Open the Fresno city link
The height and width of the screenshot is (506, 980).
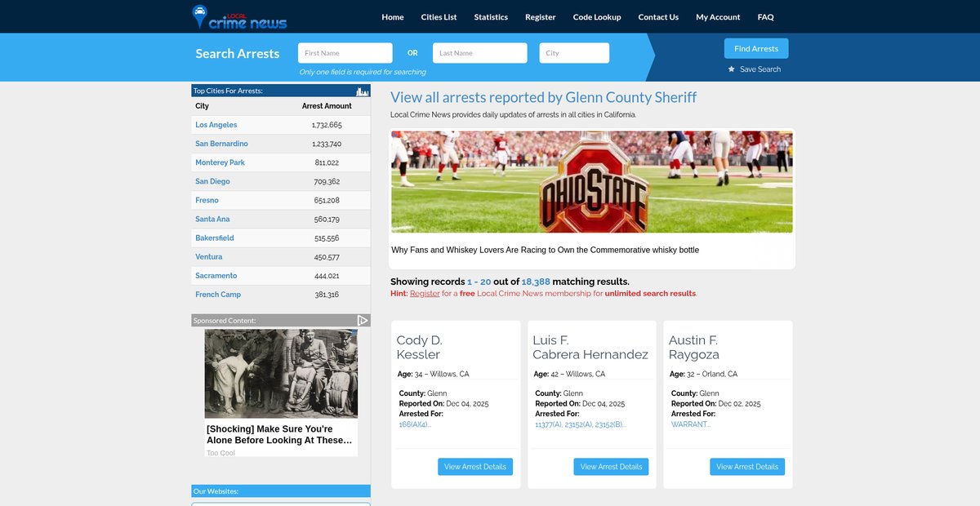pos(207,200)
